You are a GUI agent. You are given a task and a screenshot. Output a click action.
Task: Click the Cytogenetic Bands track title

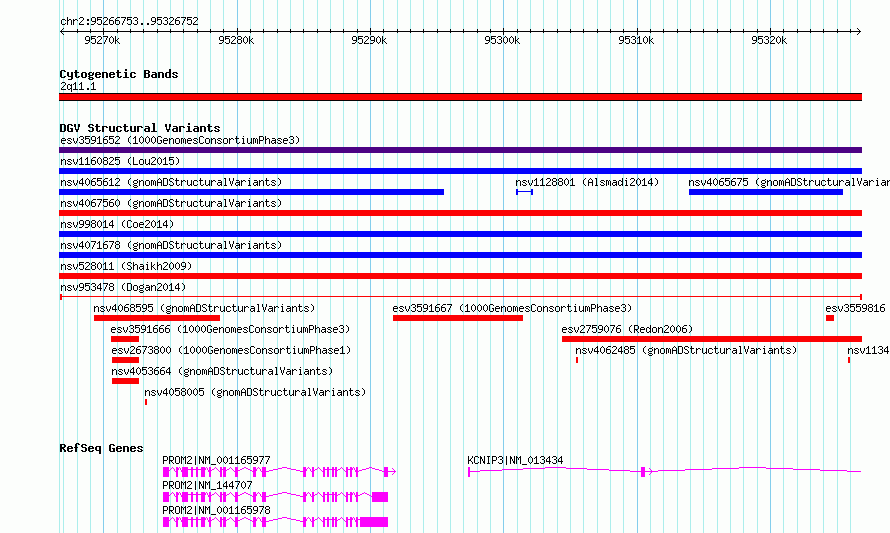[x=119, y=74]
